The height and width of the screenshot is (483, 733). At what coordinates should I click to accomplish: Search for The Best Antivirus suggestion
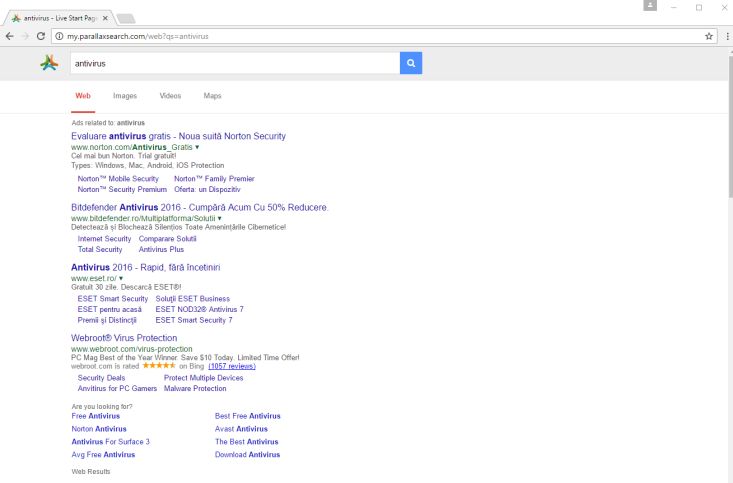[x=247, y=441]
